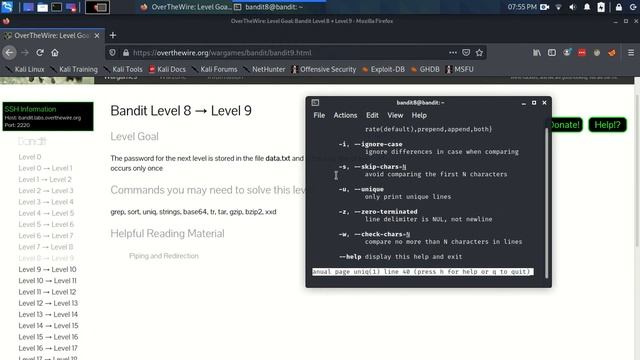Reload the current Firefox page
The width and height of the screenshot is (640, 360).
pos(40,53)
